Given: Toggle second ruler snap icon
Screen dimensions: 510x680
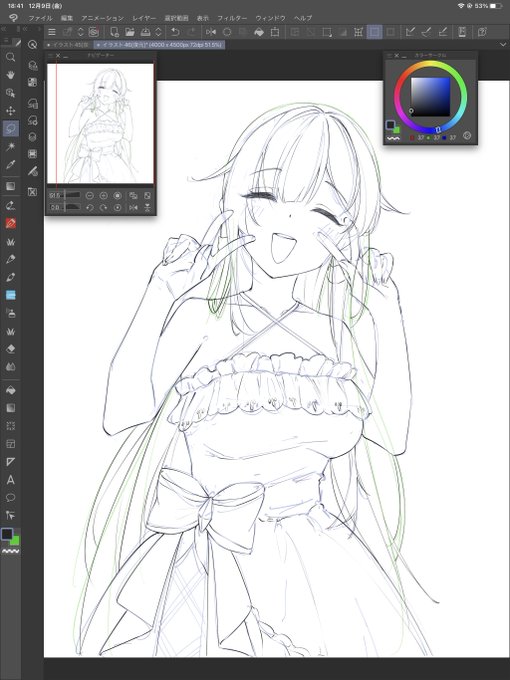Looking at the screenshot, I should click(426, 32).
